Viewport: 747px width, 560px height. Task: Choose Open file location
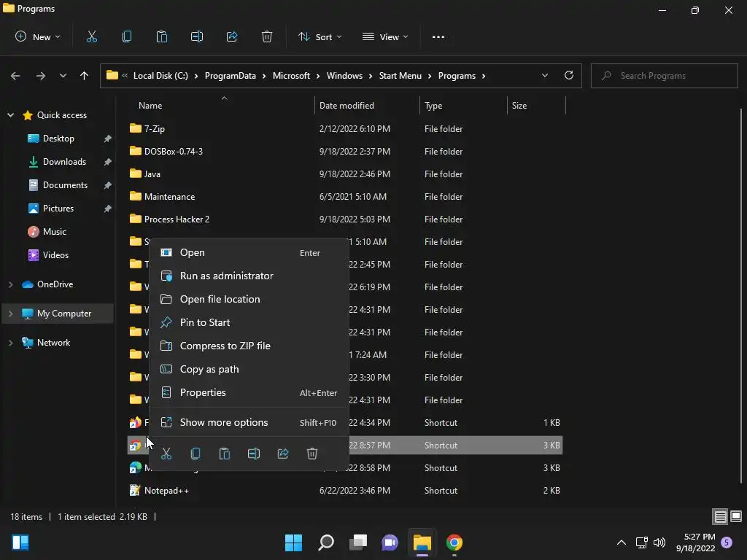(x=249, y=299)
